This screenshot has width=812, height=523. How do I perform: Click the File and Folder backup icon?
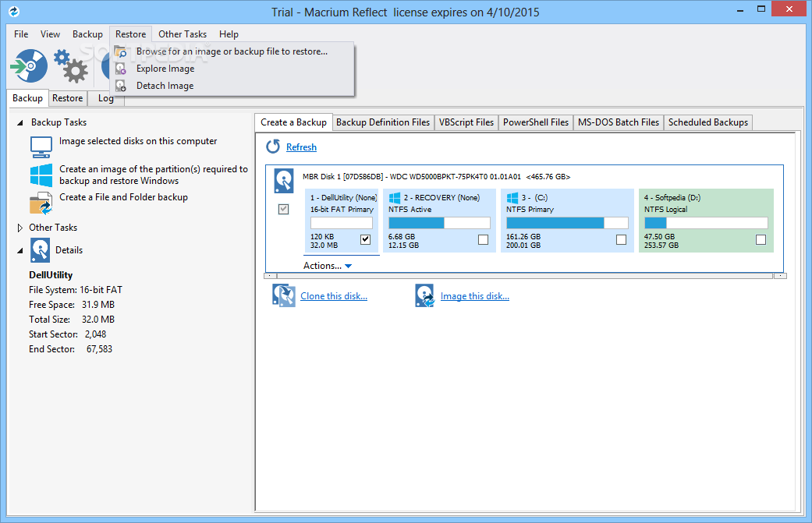pos(41,203)
